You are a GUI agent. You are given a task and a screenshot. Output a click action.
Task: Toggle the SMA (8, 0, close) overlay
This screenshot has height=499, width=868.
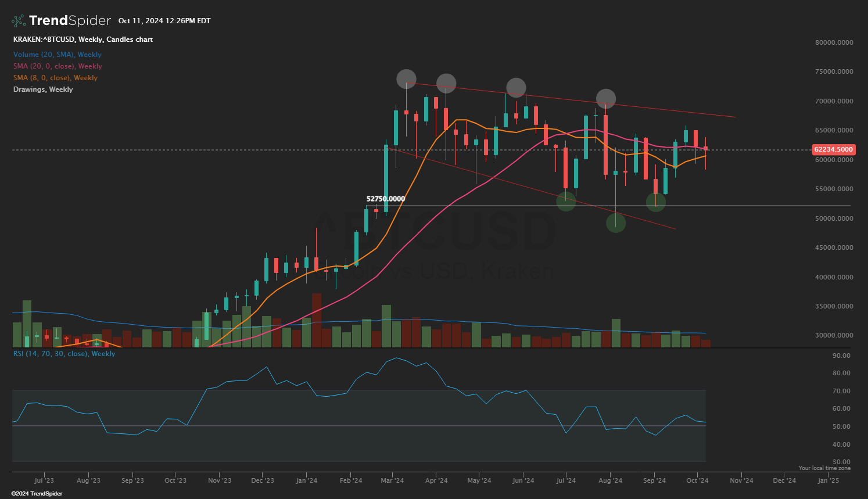click(55, 77)
